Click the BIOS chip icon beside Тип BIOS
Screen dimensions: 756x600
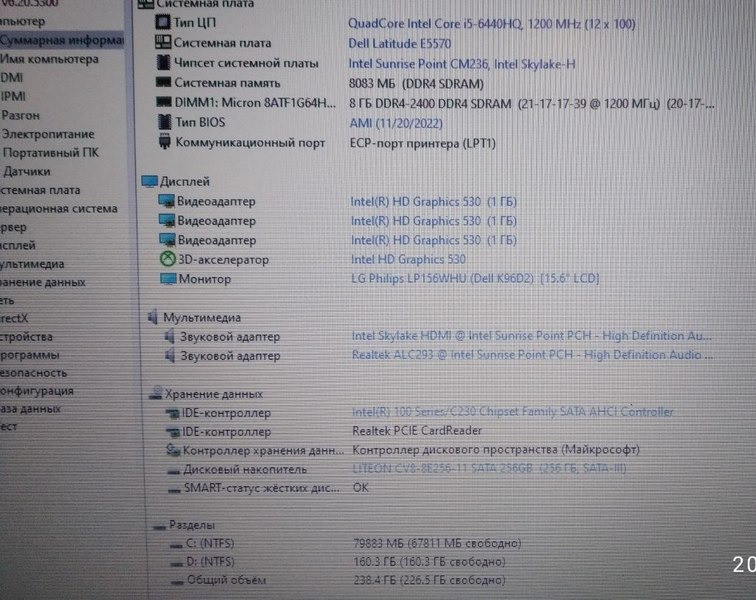point(164,122)
